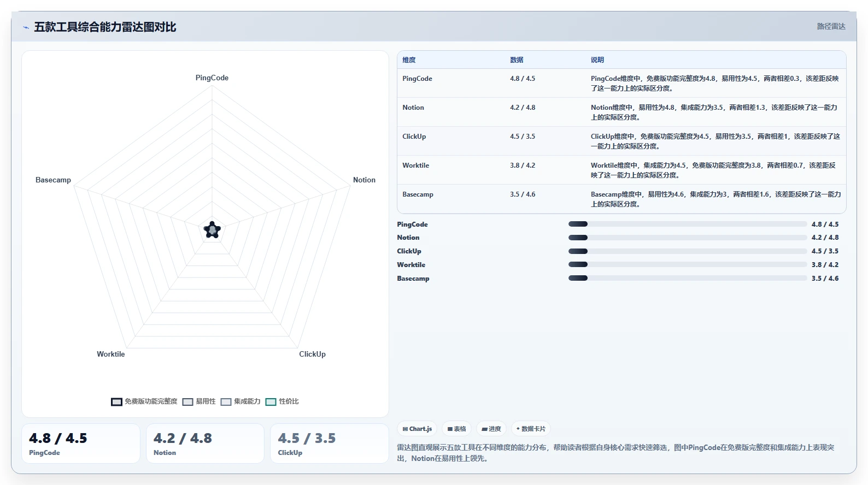Click the Notion progress bar
Image resolution: width=868 pixels, height=485 pixels.
point(688,238)
